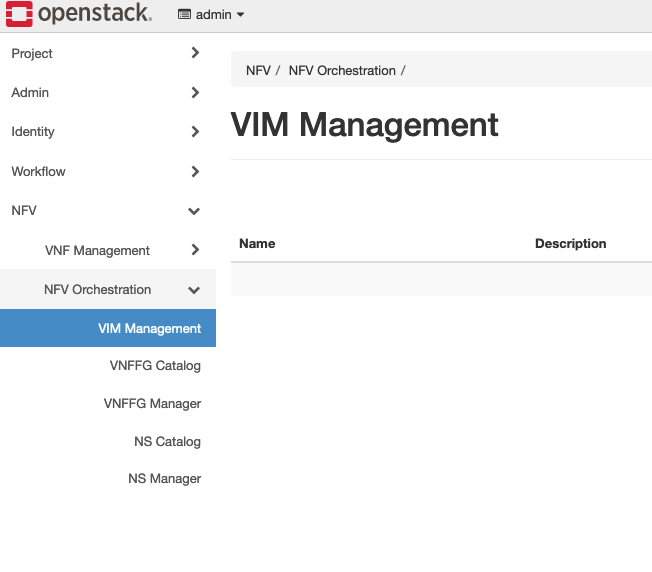Collapse NFV Orchestration submenu chevron
The height and width of the screenshot is (572, 652).
[x=194, y=290]
